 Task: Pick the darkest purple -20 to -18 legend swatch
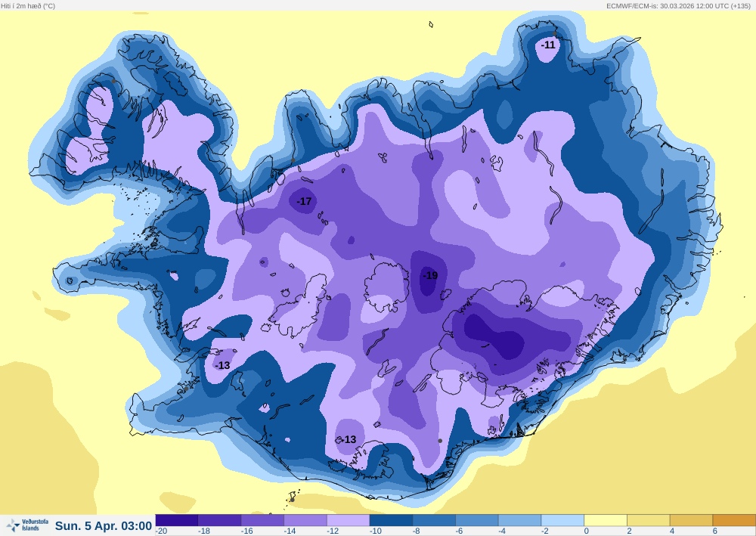click(176, 521)
